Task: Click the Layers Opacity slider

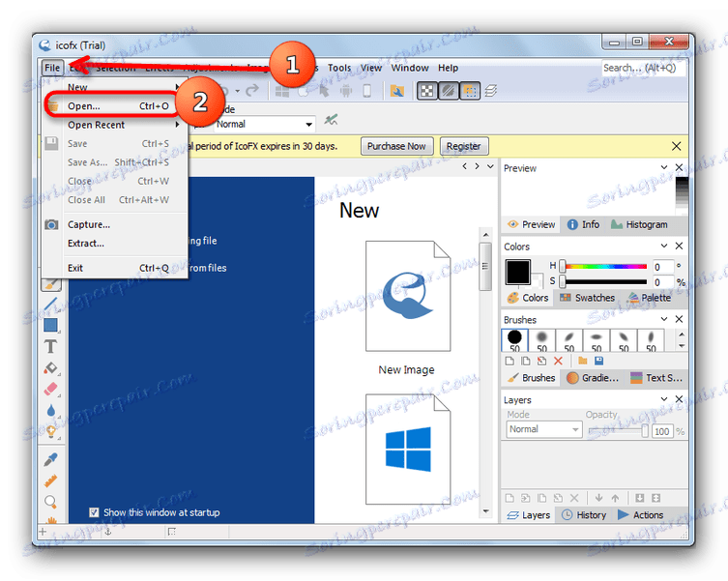Action: click(x=618, y=431)
